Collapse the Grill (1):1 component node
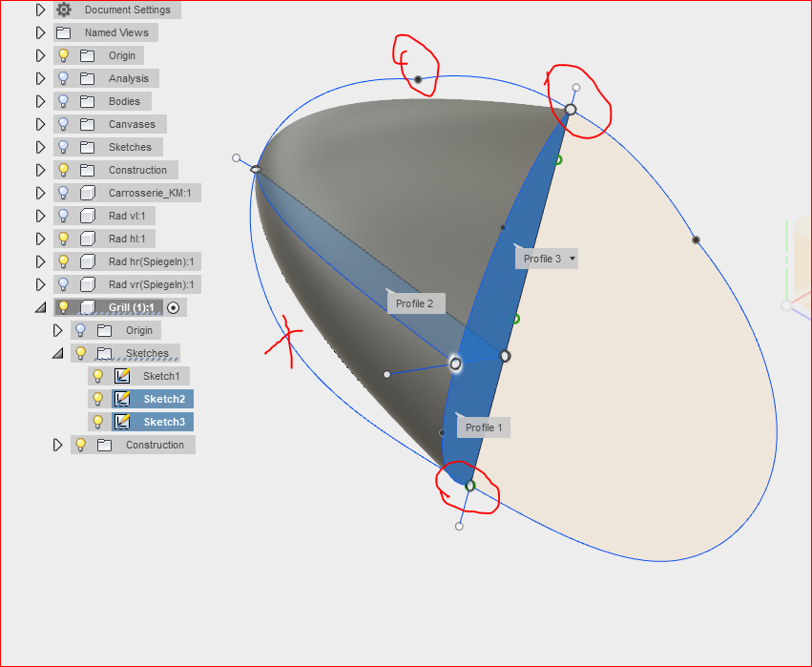 pyautogui.click(x=40, y=306)
